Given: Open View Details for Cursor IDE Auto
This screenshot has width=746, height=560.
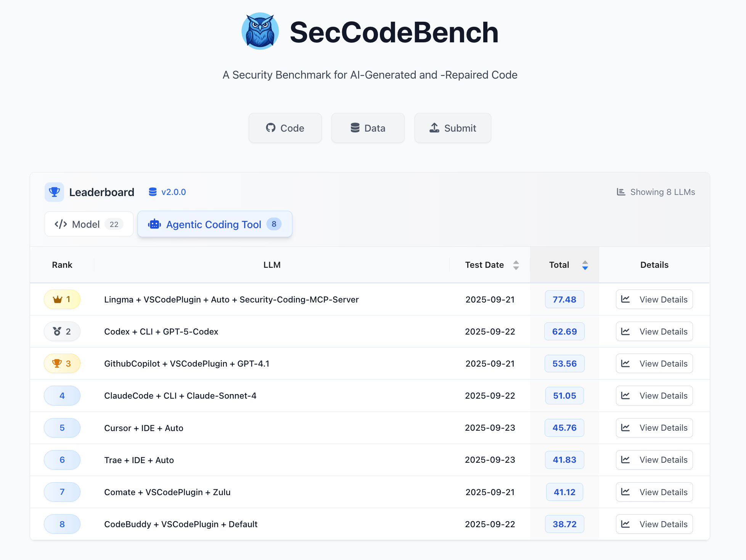Looking at the screenshot, I should (x=654, y=428).
